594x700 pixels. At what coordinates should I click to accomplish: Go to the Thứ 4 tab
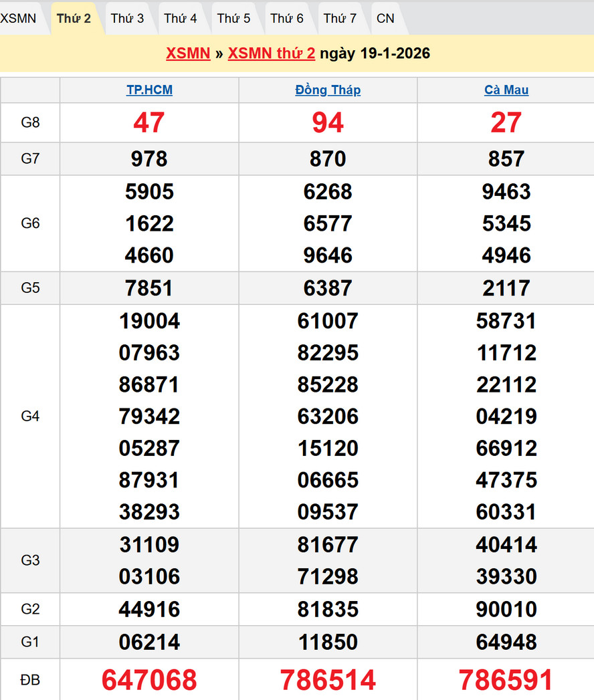pos(181,18)
